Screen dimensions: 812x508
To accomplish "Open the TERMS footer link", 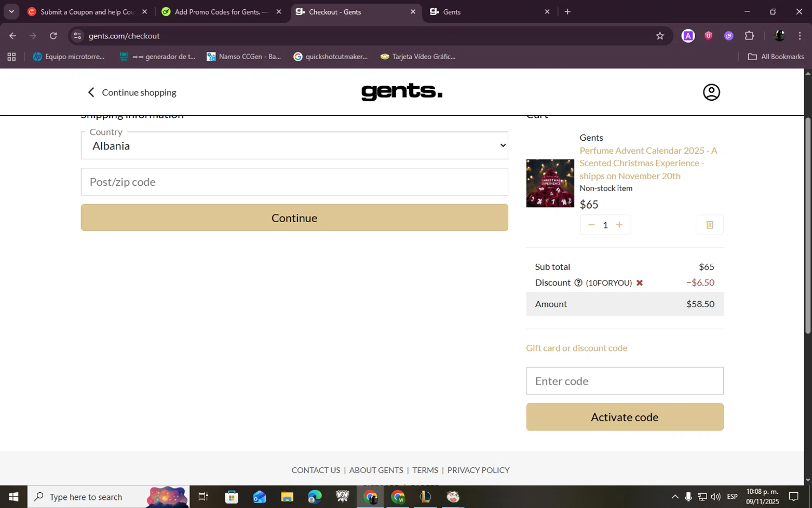I will (425, 470).
